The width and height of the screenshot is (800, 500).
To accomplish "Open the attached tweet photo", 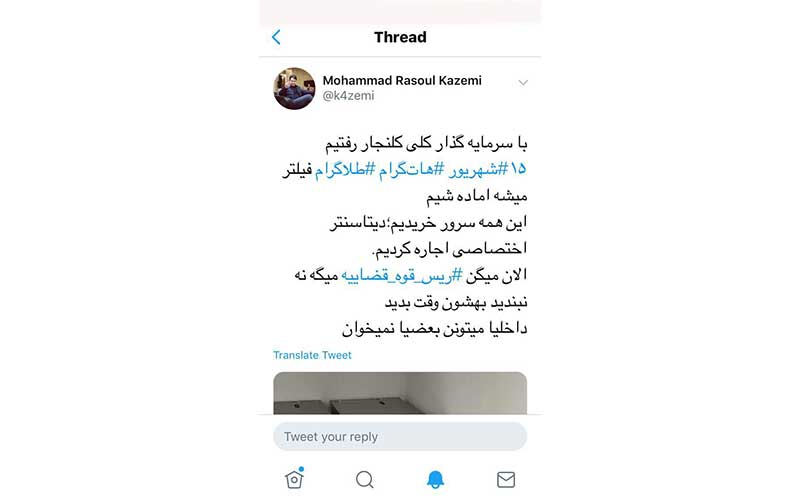I will point(400,393).
